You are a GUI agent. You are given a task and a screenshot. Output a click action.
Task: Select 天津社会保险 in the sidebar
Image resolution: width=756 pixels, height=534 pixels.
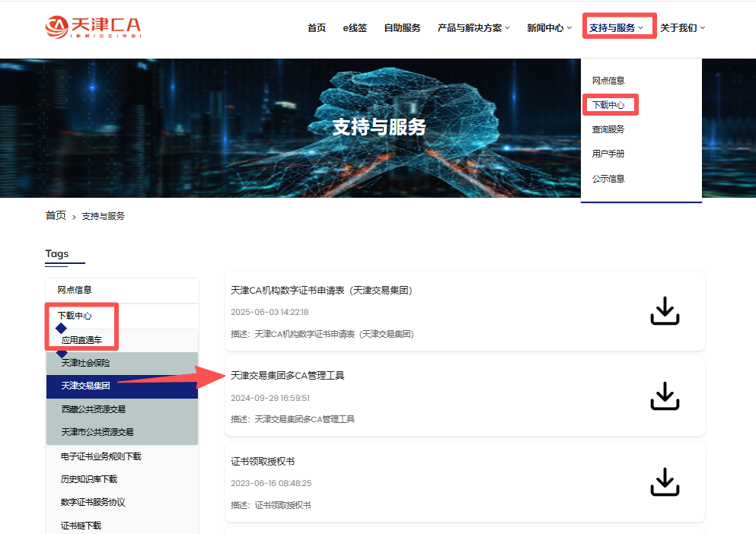(86, 363)
